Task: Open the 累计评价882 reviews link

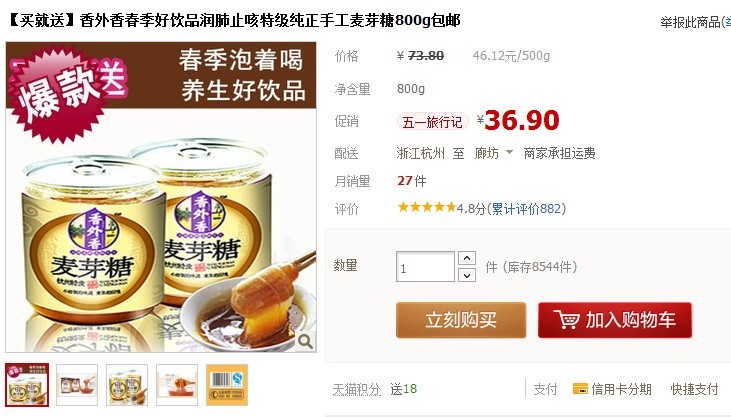Action: [526, 208]
